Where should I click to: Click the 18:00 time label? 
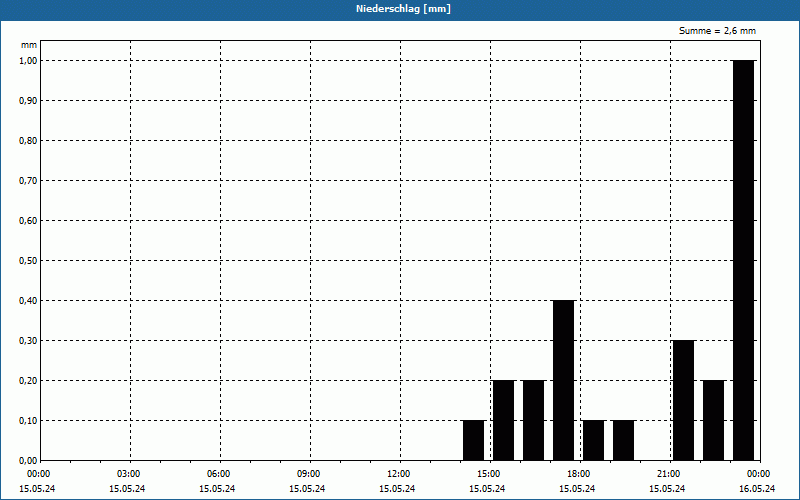(577, 474)
